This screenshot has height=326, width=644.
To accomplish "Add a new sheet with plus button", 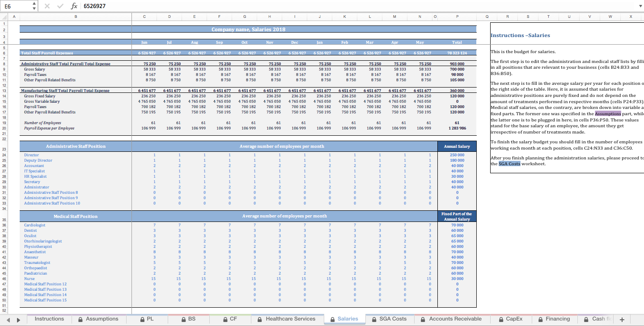I will pos(622,320).
